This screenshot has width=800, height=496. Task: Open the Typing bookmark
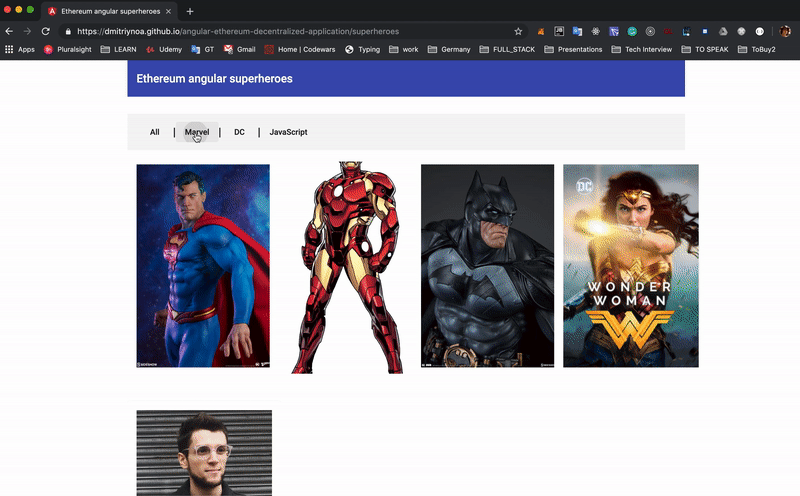tap(362, 49)
